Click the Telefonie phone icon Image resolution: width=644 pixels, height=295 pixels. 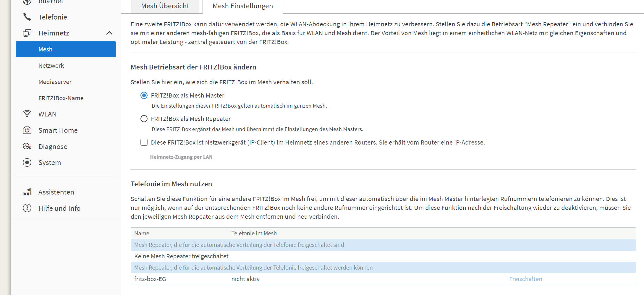point(27,17)
